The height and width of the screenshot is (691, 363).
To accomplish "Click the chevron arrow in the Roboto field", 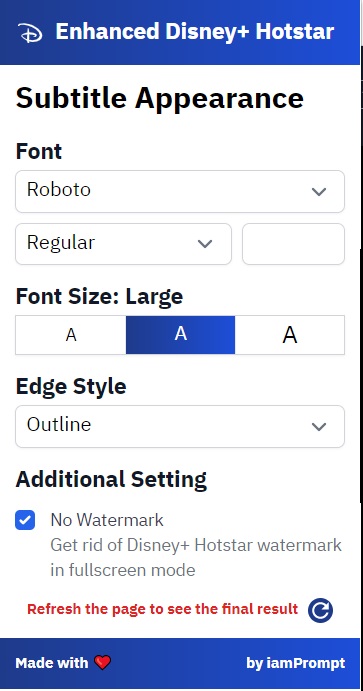I will click(x=319, y=192).
